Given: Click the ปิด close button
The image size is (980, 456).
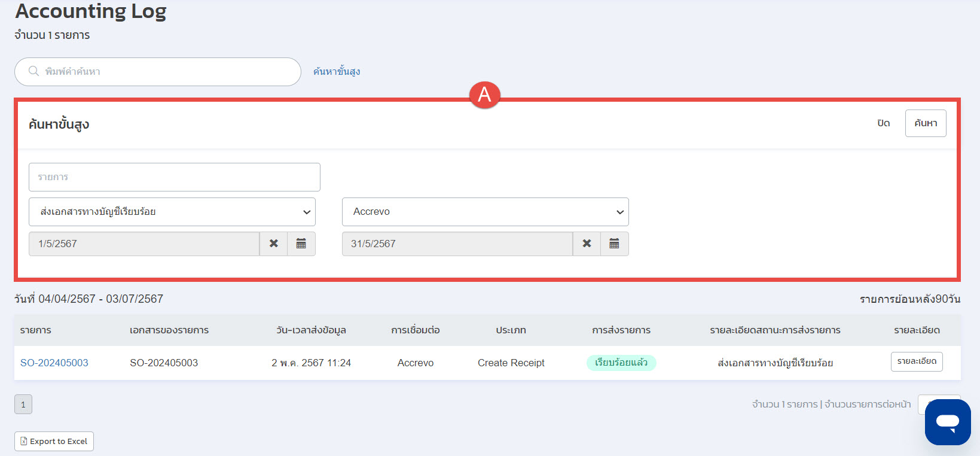Looking at the screenshot, I should click(x=884, y=123).
